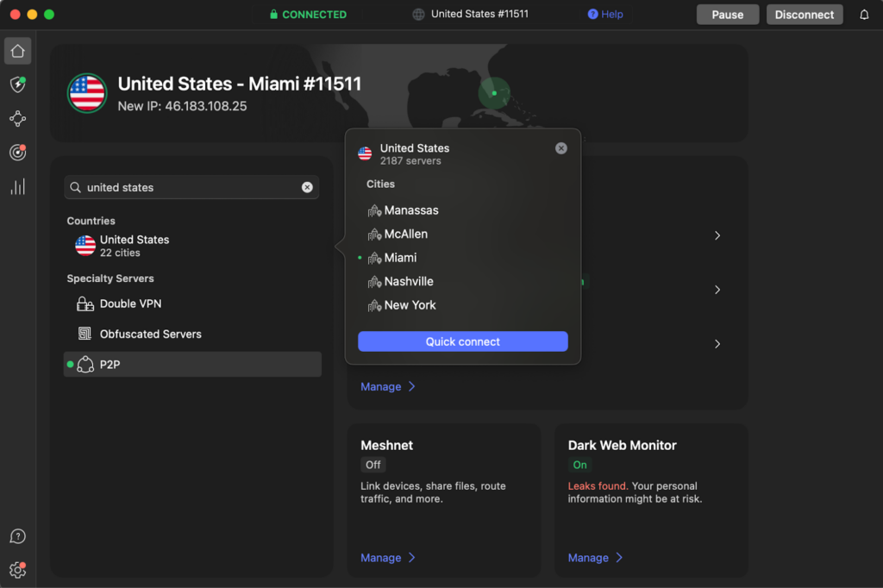The image size is (883, 588).
Task: Expand the third chevron row in the panel
Action: pos(717,343)
